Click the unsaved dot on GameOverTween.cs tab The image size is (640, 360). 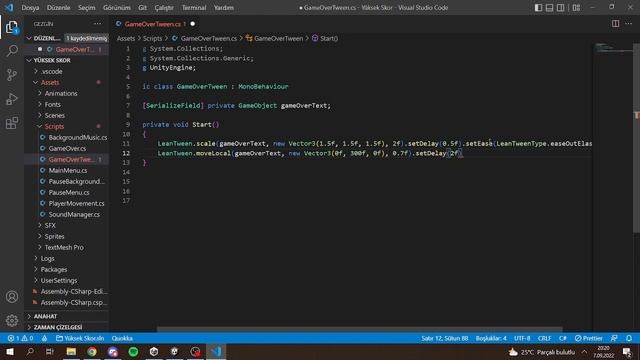pyautogui.click(x=193, y=24)
